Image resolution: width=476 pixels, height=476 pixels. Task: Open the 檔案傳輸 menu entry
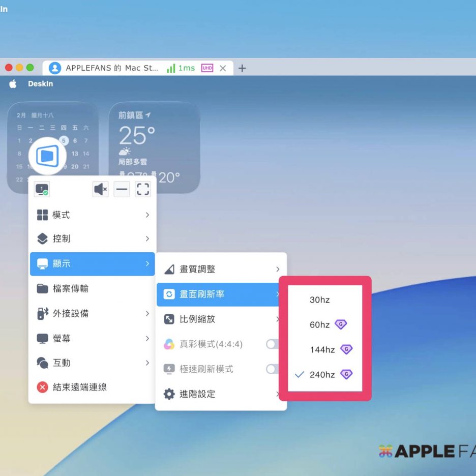pyautogui.click(x=92, y=288)
